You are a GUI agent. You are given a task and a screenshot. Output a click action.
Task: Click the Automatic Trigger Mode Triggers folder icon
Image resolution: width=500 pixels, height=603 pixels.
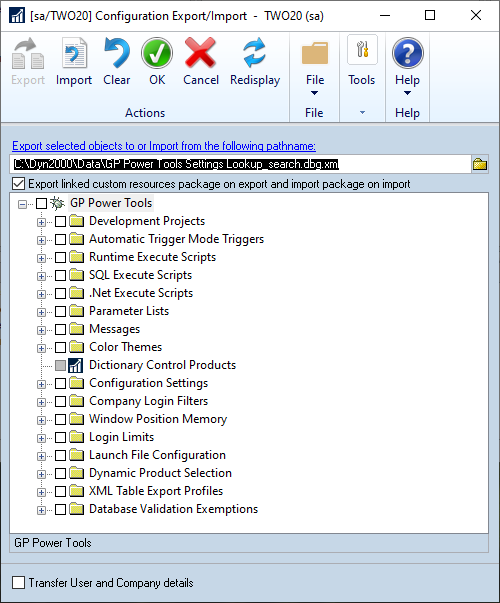tap(77, 239)
